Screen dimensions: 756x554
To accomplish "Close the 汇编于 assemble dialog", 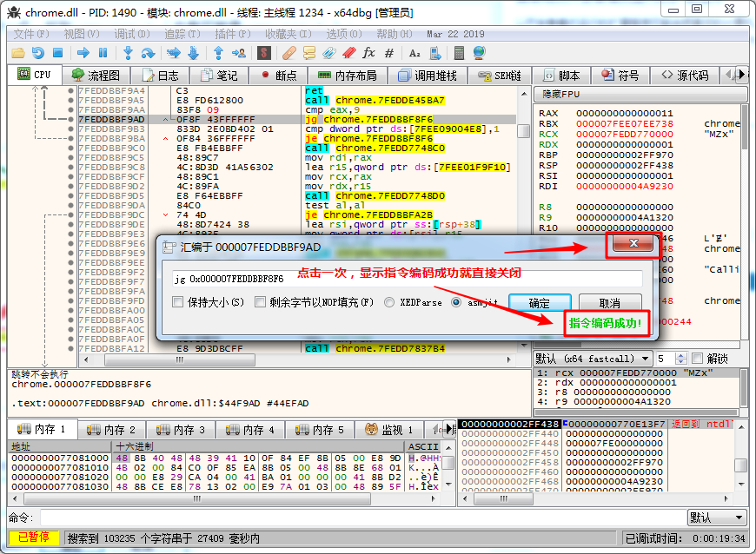I will pyautogui.click(x=633, y=243).
